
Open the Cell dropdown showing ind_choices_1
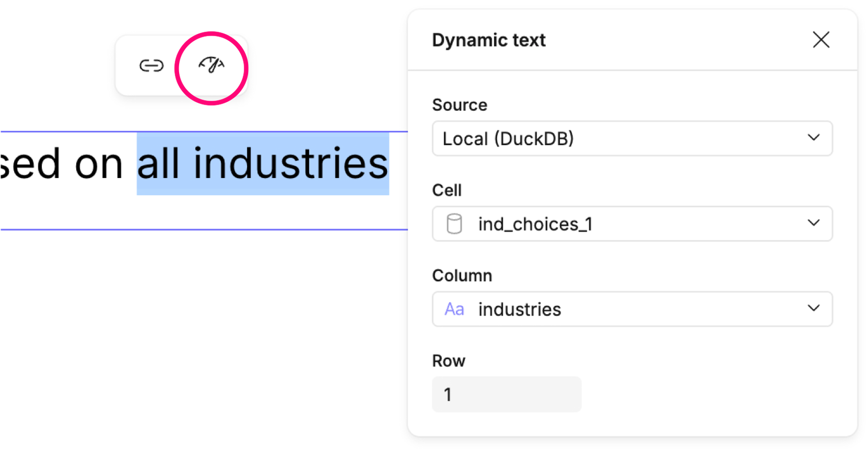622,224
